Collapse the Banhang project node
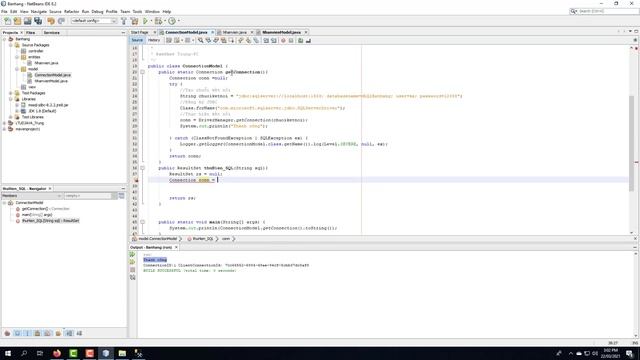640x360 pixels. click(x=4, y=39)
